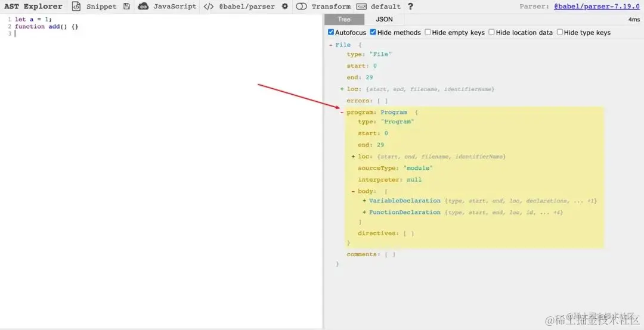Switch to the JSON tab
This screenshot has width=644, height=330.
point(384,19)
